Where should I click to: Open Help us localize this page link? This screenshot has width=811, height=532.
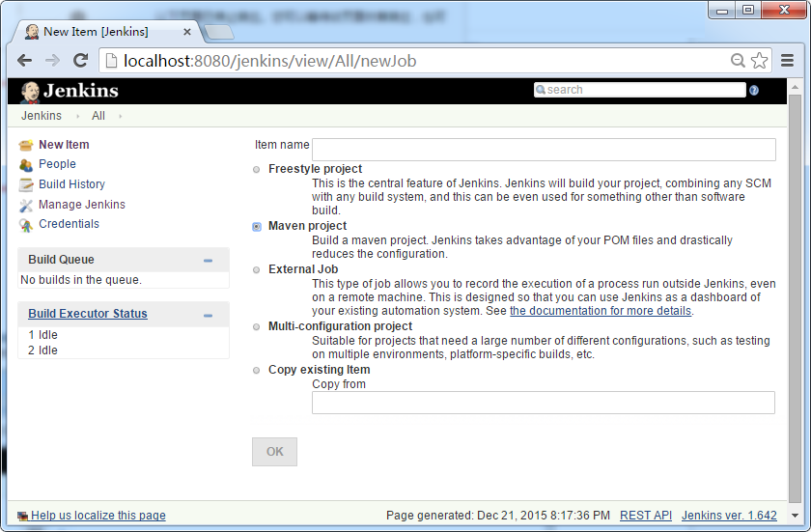pos(98,516)
